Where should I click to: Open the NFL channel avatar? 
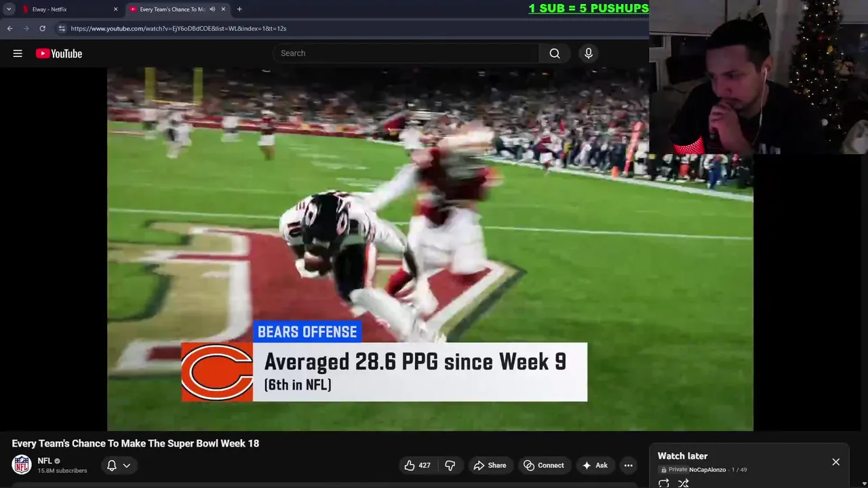tap(22, 465)
